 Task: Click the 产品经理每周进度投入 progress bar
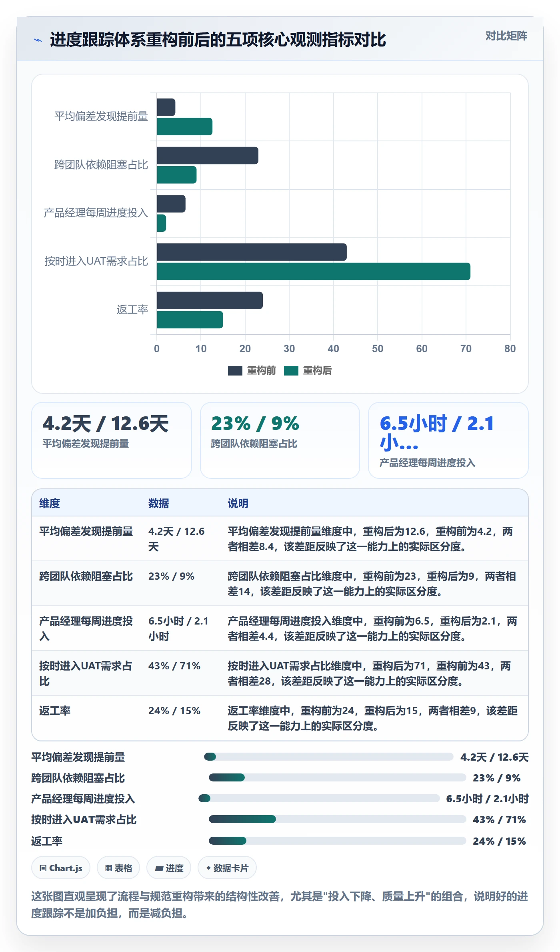319,798
